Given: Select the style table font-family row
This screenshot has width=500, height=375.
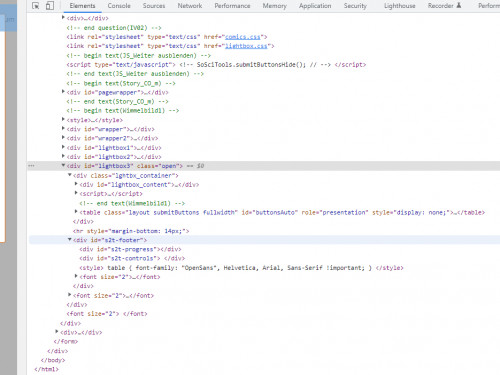Looking at the screenshot, I should (241, 268).
